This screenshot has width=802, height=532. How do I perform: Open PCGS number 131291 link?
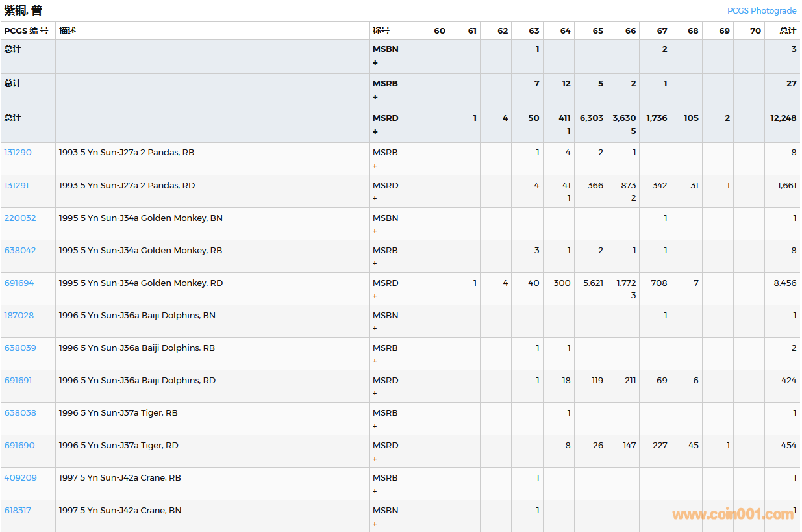point(17,186)
